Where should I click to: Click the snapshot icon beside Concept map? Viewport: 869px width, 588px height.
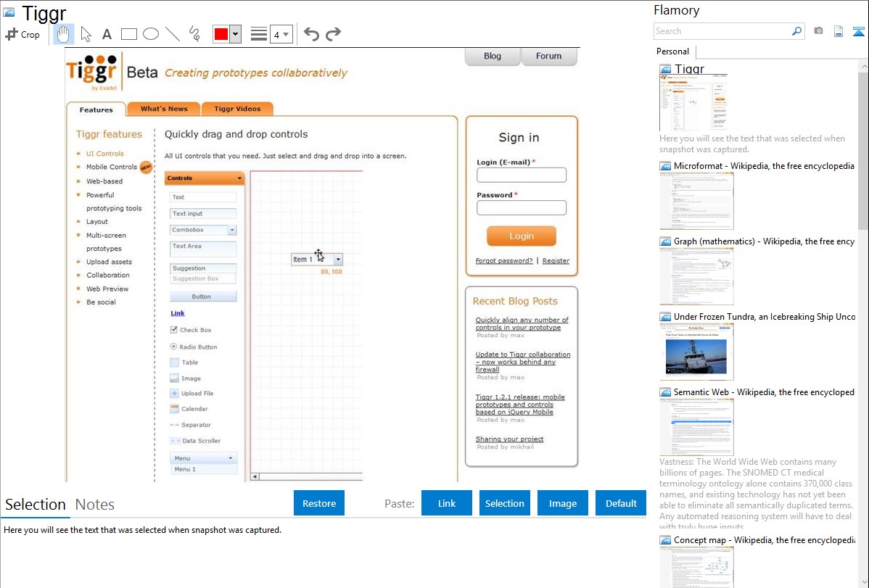pyautogui.click(x=665, y=539)
